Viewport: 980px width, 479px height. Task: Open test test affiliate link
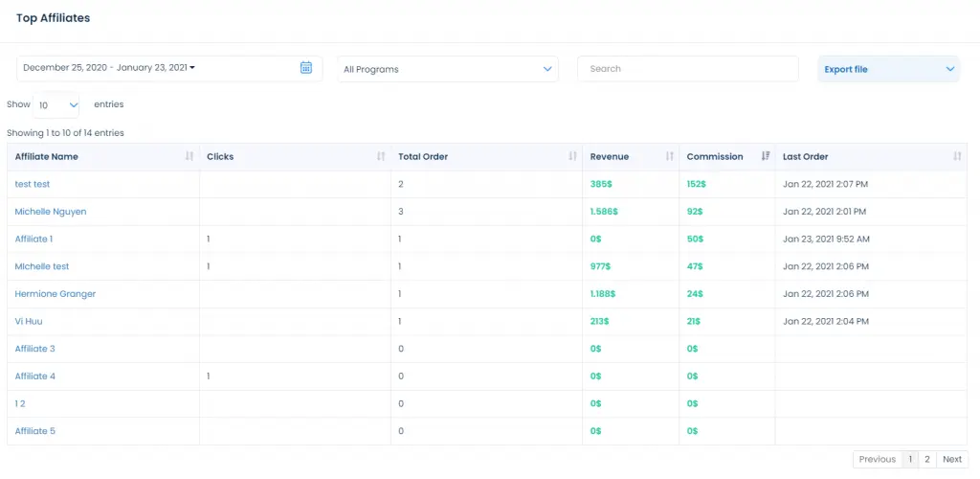33,185
